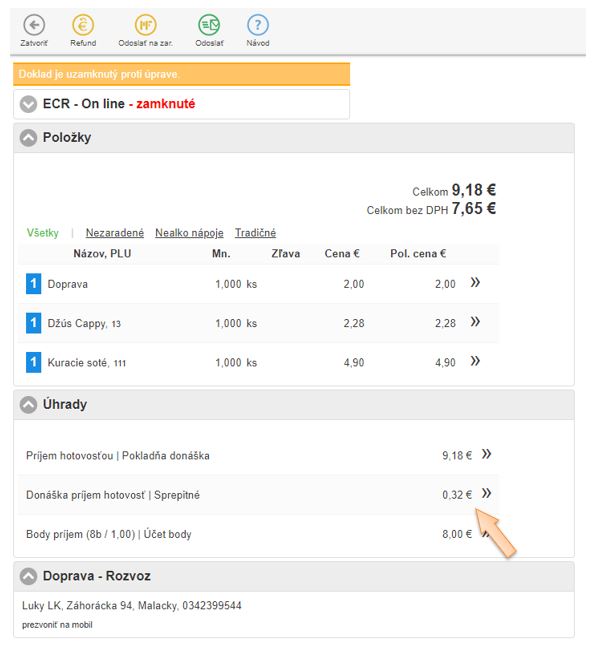Click the blue quantity badge beside Doprava
The height and width of the screenshot is (656, 592).
coord(33,284)
